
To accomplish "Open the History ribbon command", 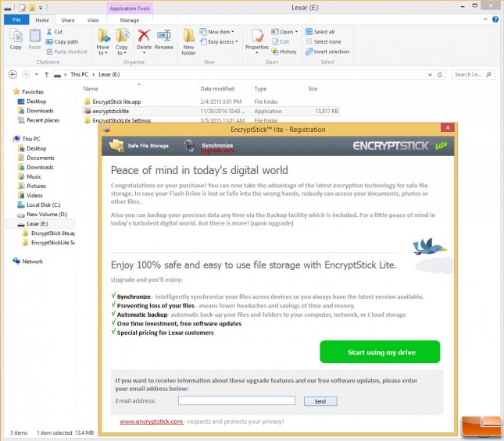I will pyautogui.click(x=284, y=52).
